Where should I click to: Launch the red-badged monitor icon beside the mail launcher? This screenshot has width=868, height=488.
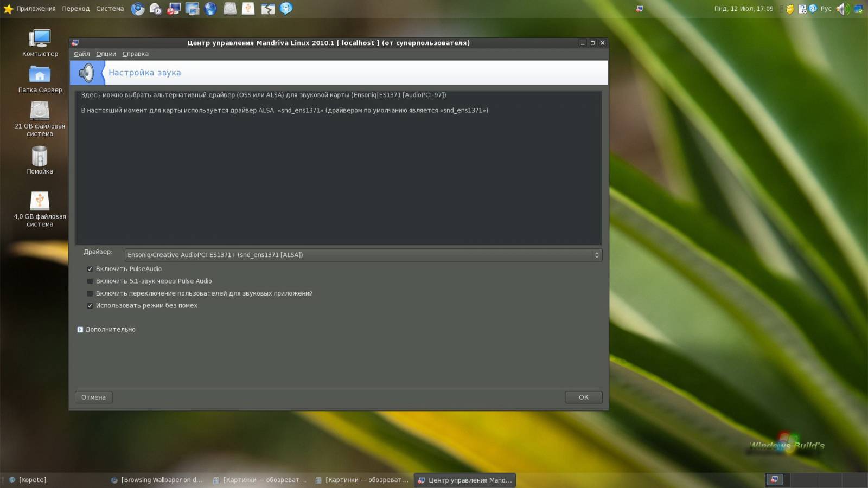pyautogui.click(x=174, y=9)
